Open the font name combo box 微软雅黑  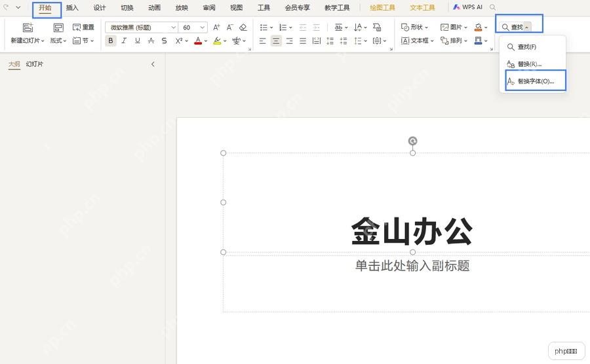(142, 27)
